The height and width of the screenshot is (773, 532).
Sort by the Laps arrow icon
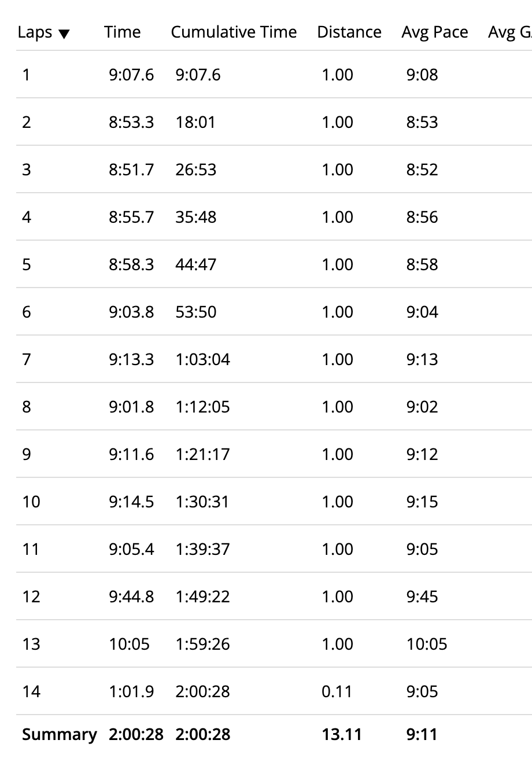coord(64,34)
